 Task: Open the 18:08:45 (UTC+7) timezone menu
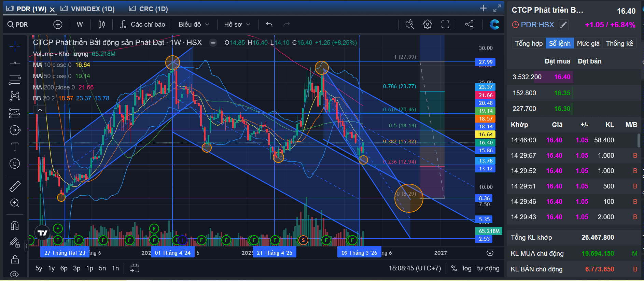click(415, 268)
